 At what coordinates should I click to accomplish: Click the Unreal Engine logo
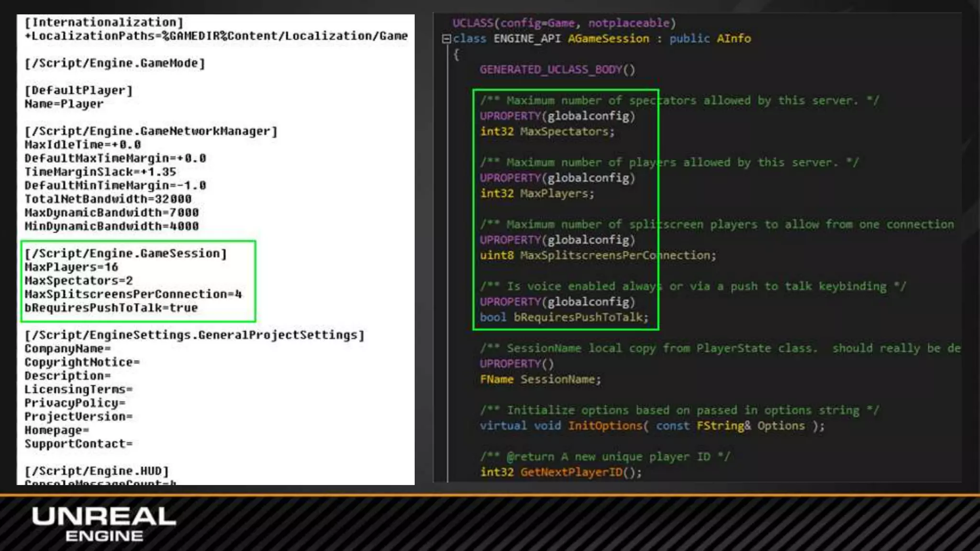[x=104, y=524]
